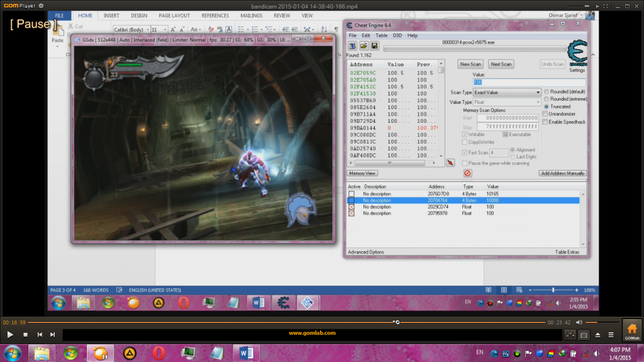The height and width of the screenshot is (362, 644).
Task: Click Cheat Engine's save floppy disk icon
Action: point(374,46)
